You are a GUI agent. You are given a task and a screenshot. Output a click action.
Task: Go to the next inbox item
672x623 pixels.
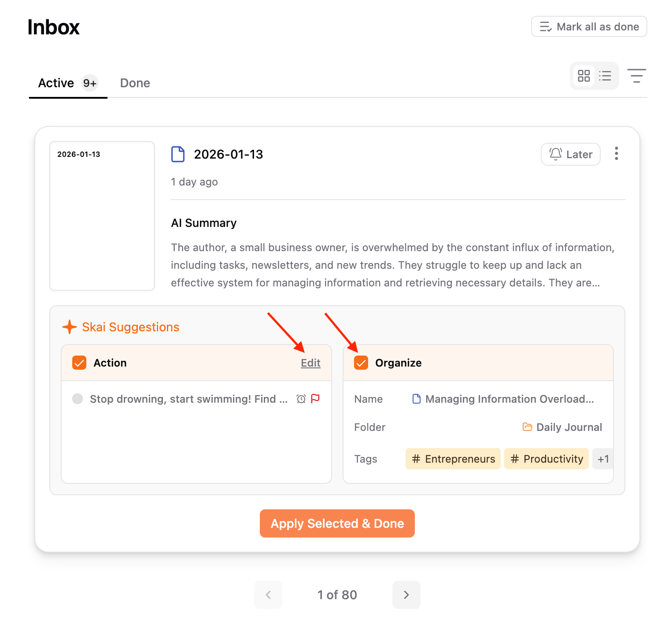[406, 595]
